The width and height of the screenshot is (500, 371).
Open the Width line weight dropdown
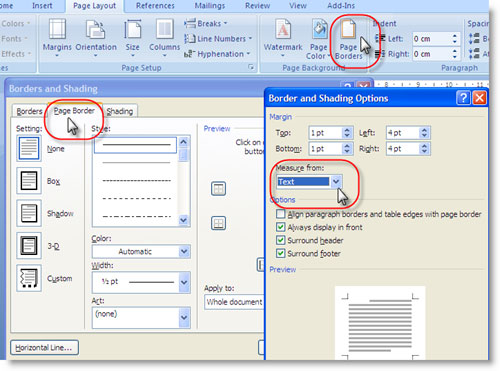pyautogui.click(x=184, y=282)
